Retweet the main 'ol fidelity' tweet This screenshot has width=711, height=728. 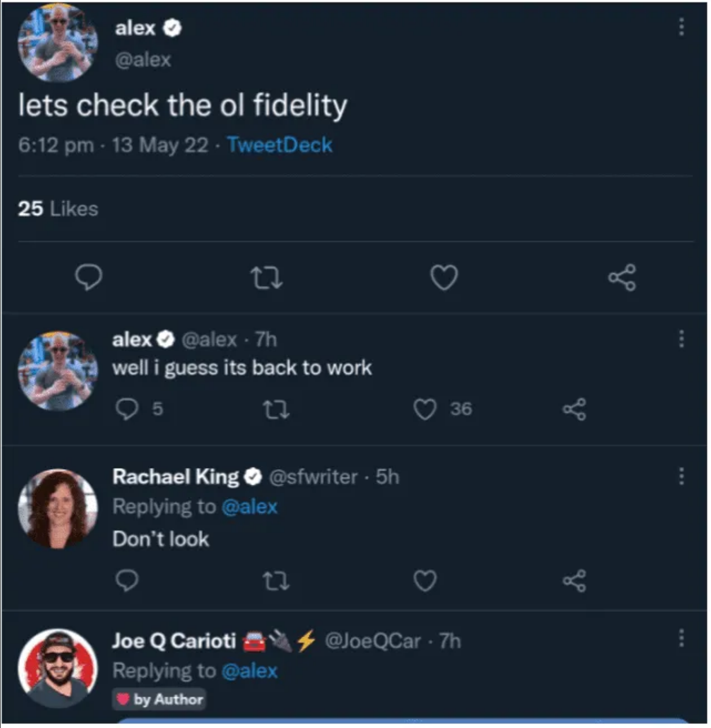click(266, 278)
